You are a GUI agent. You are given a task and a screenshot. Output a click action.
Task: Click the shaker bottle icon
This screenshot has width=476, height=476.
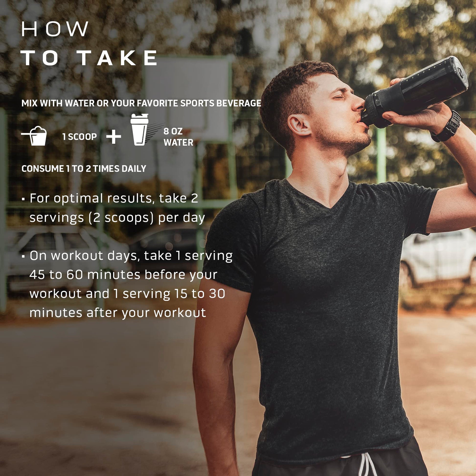point(140,130)
